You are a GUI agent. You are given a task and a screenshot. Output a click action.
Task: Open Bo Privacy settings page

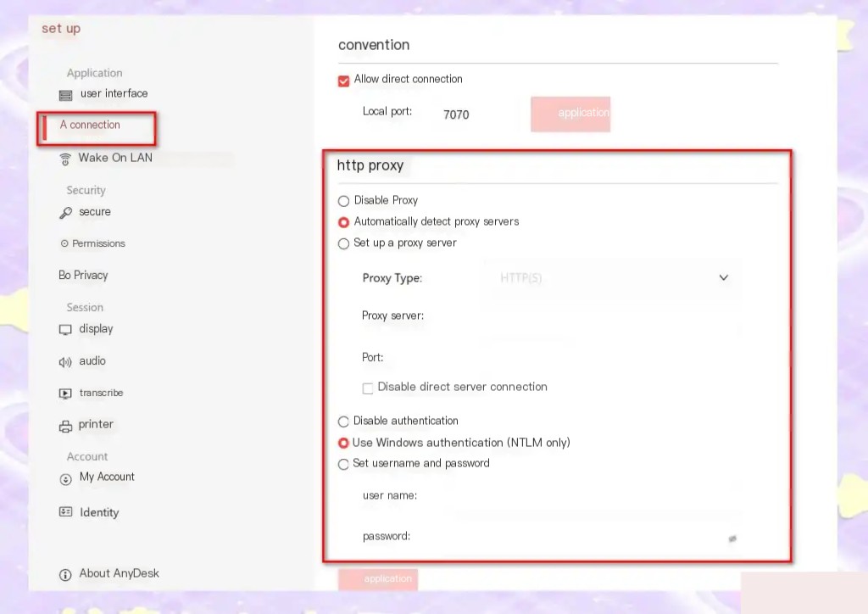(x=83, y=275)
